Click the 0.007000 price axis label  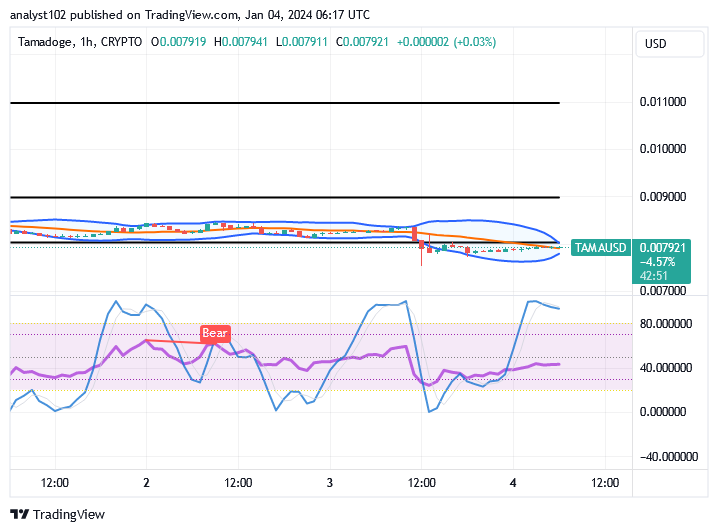[663, 291]
